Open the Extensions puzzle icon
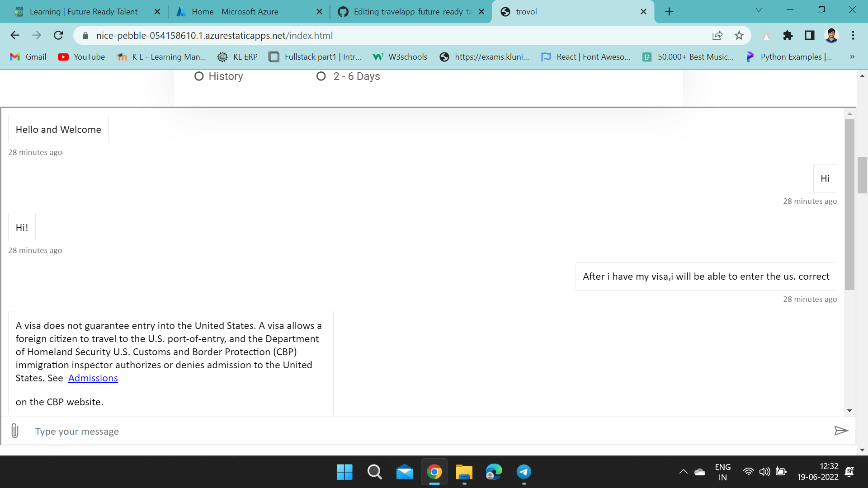The height and width of the screenshot is (488, 868). click(x=788, y=35)
